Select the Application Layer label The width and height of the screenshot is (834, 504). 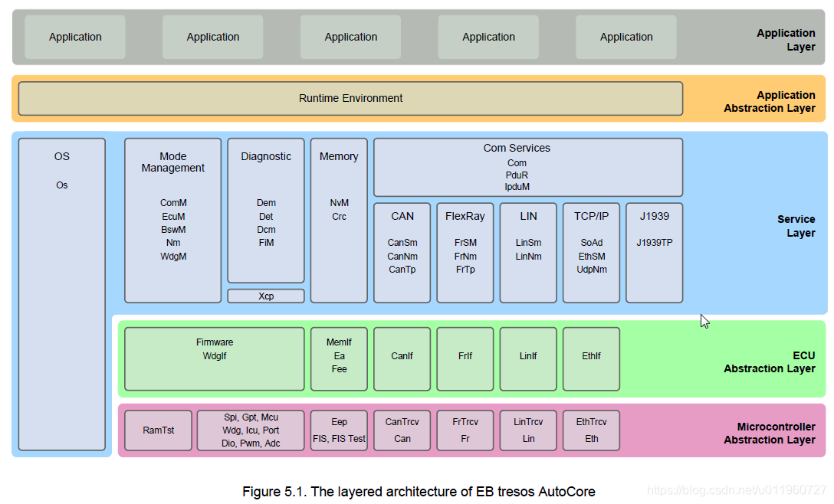(786, 40)
